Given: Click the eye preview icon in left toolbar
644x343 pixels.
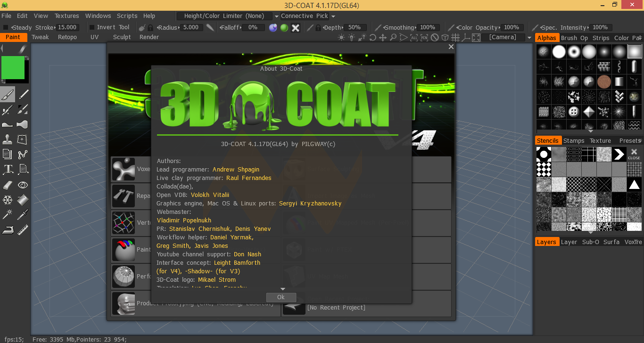Looking at the screenshot, I should coord(23,184).
